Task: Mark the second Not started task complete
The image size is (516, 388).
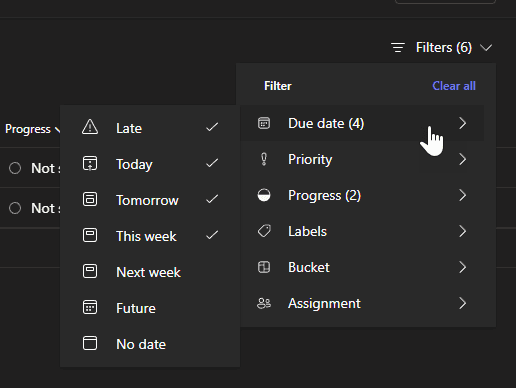Action: [x=15, y=208]
